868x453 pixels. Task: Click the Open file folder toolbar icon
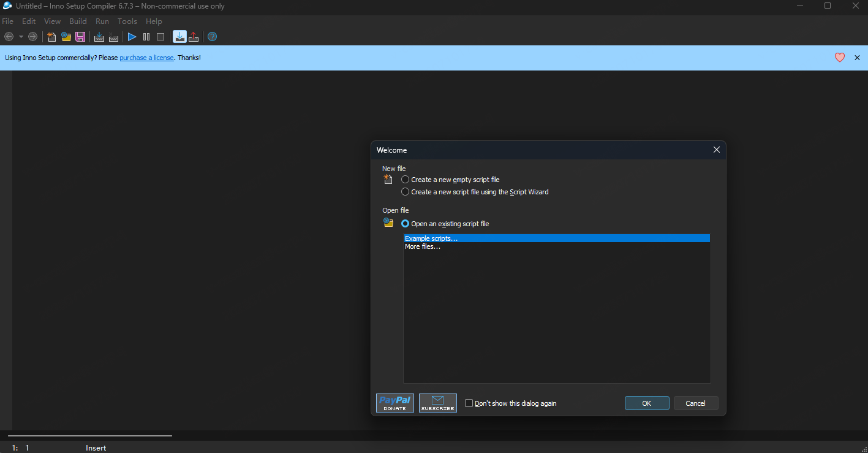(66, 37)
